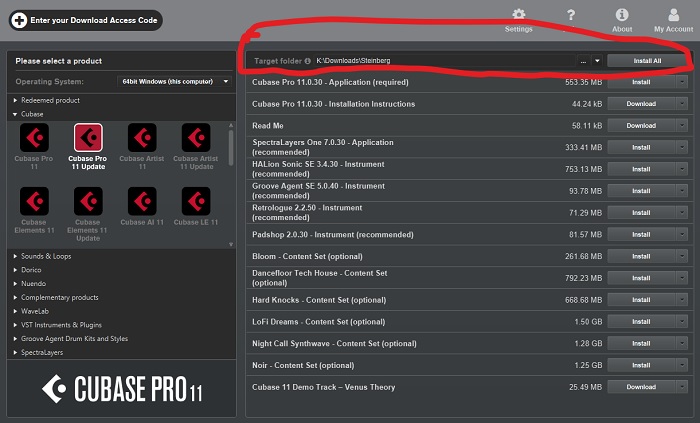Click the Target folder path field

click(444, 61)
